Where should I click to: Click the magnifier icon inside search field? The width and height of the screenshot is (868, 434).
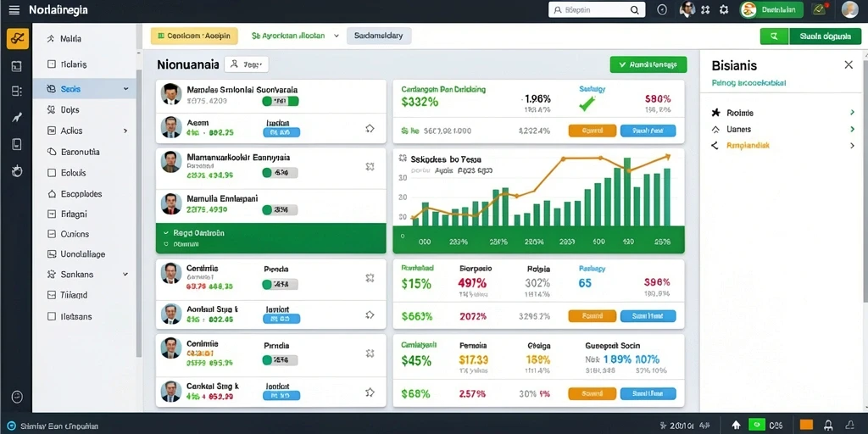coord(634,10)
